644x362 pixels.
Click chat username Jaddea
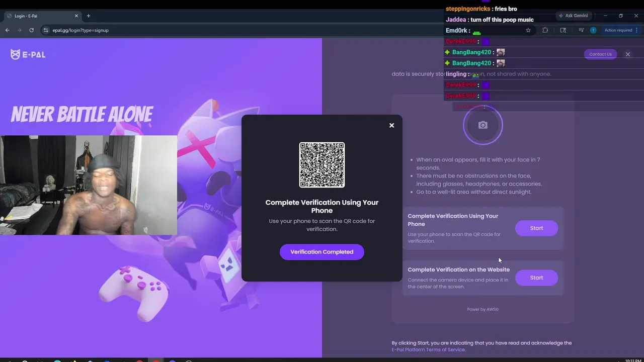point(456,20)
